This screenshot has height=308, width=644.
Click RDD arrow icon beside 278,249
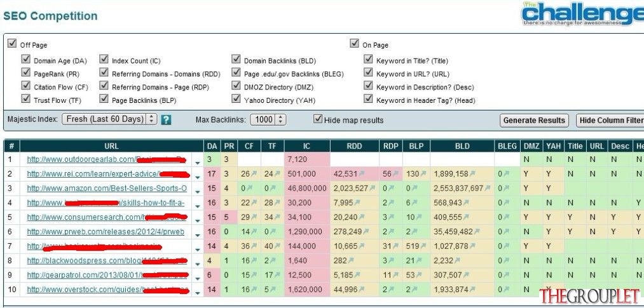tap(366, 232)
